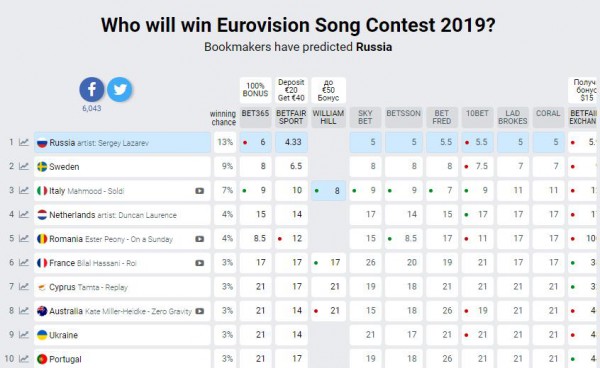Select BETFAIR SPORT column header
The image size is (600, 368).
(x=291, y=117)
